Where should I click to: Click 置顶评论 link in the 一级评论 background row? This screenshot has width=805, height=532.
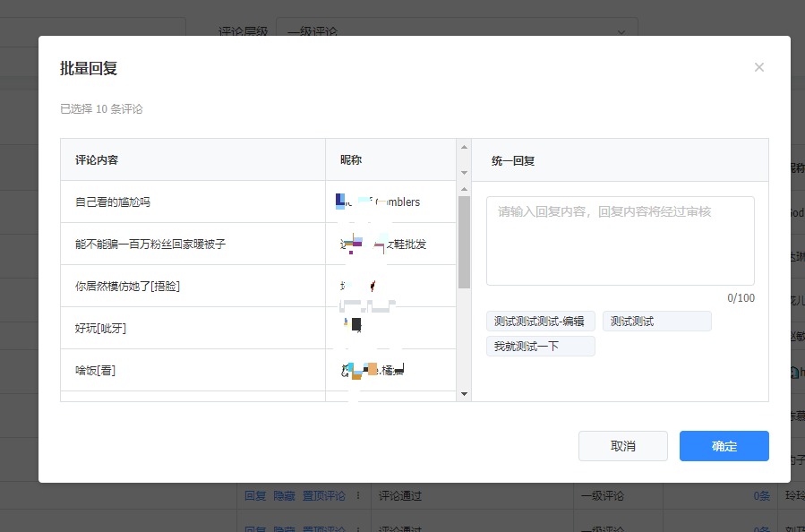323,496
